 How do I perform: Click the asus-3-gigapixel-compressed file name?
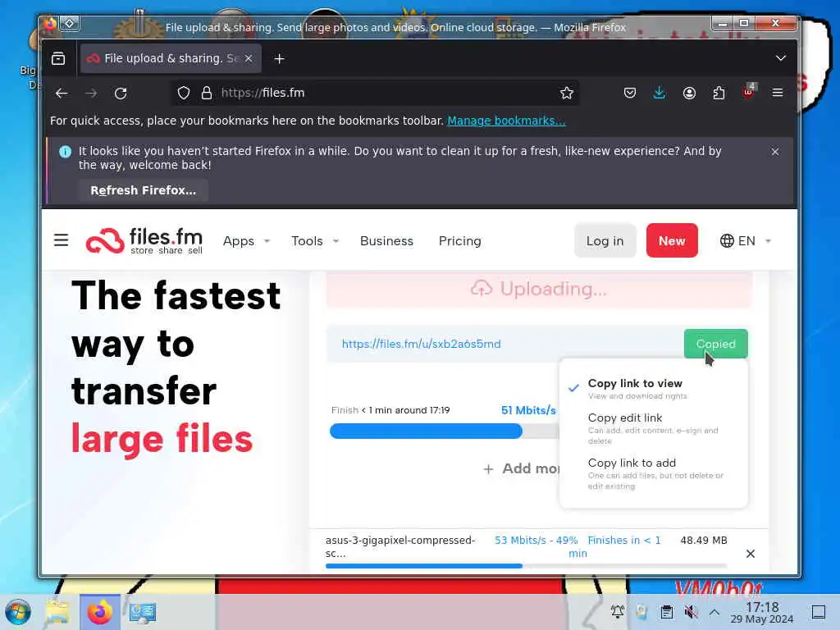pyautogui.click(x=400, y=546)
